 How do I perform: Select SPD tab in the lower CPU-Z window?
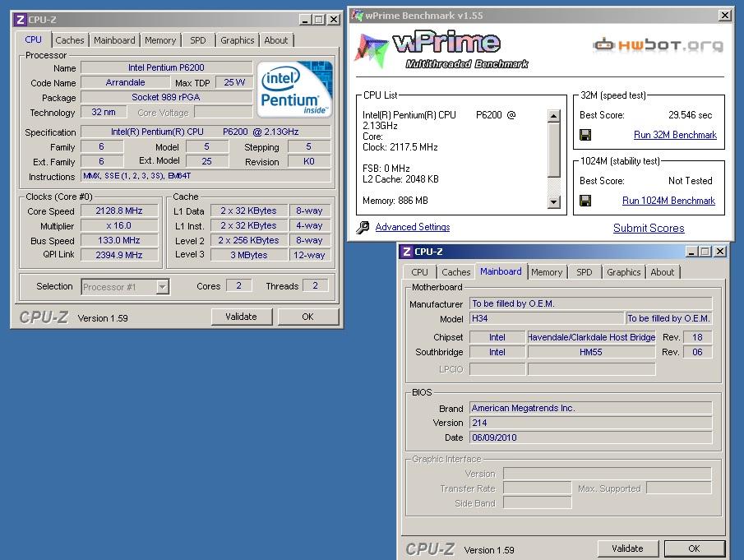click(584, 272)
